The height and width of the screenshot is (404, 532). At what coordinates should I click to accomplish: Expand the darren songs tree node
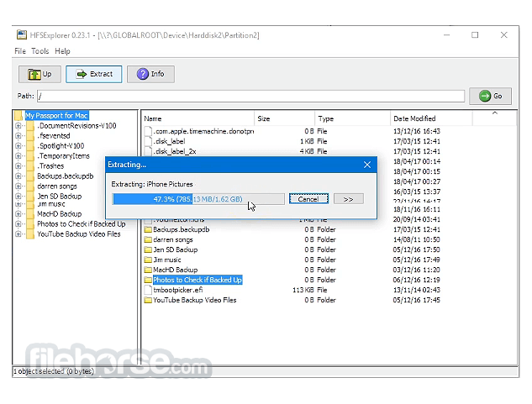18,186
